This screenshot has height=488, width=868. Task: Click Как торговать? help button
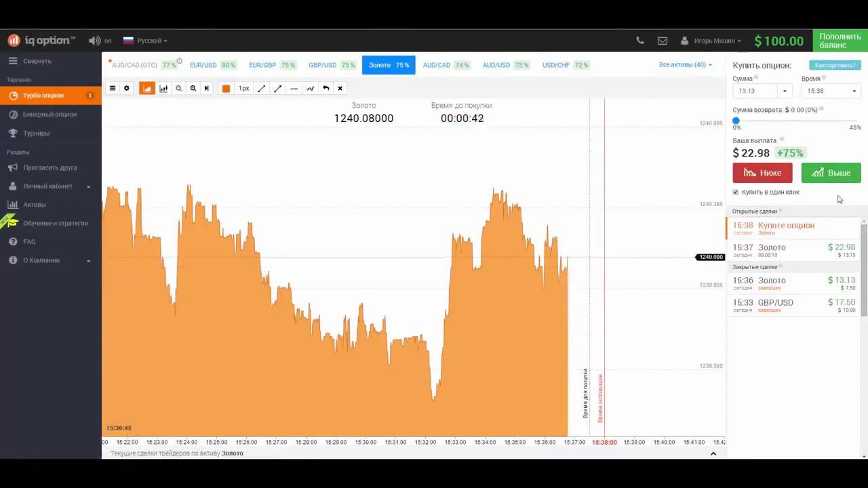[835, 65]
